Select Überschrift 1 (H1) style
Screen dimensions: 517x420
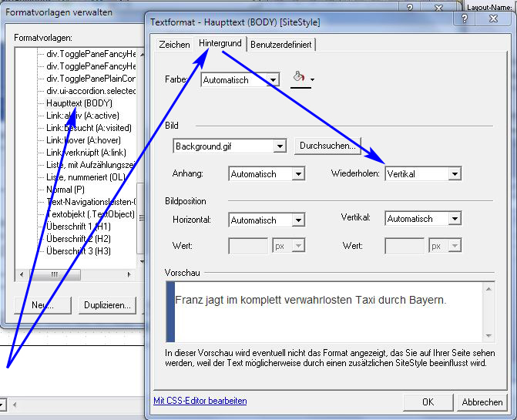click(x=78, y=227)
